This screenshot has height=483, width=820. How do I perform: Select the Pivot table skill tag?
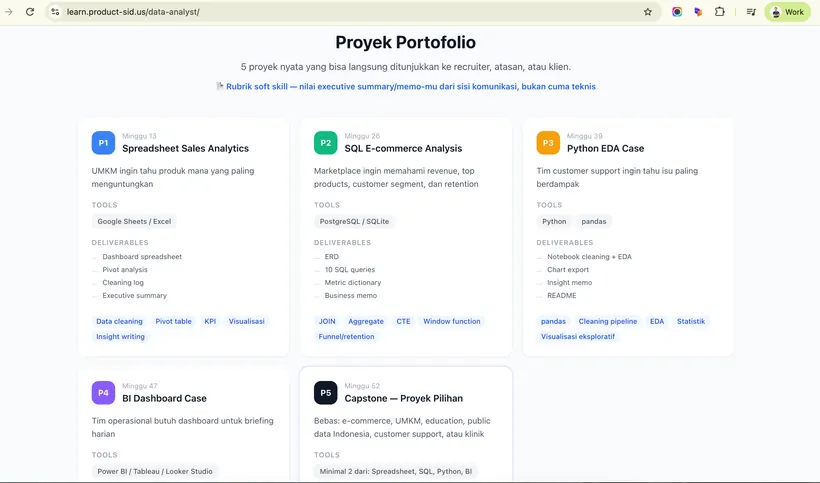[x=173, y=321]
